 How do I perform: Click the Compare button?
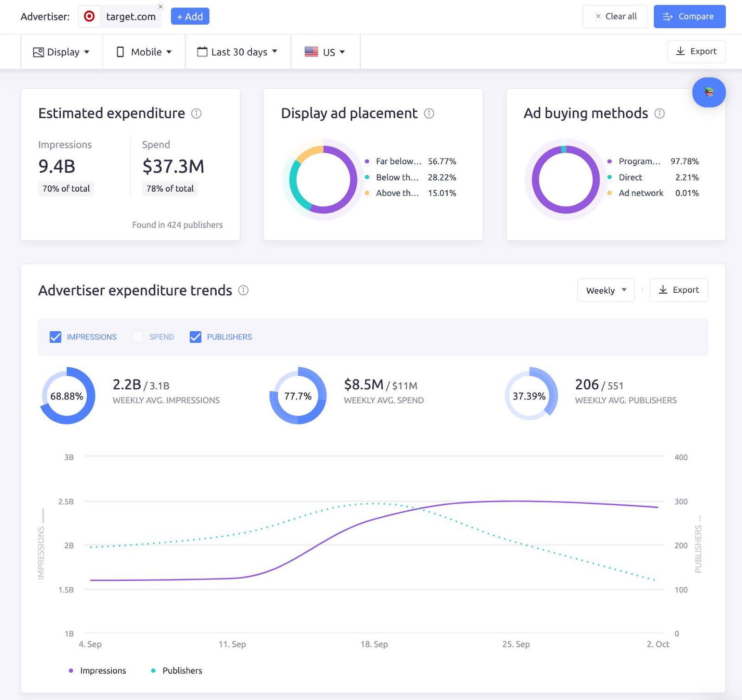pos(689,16)
